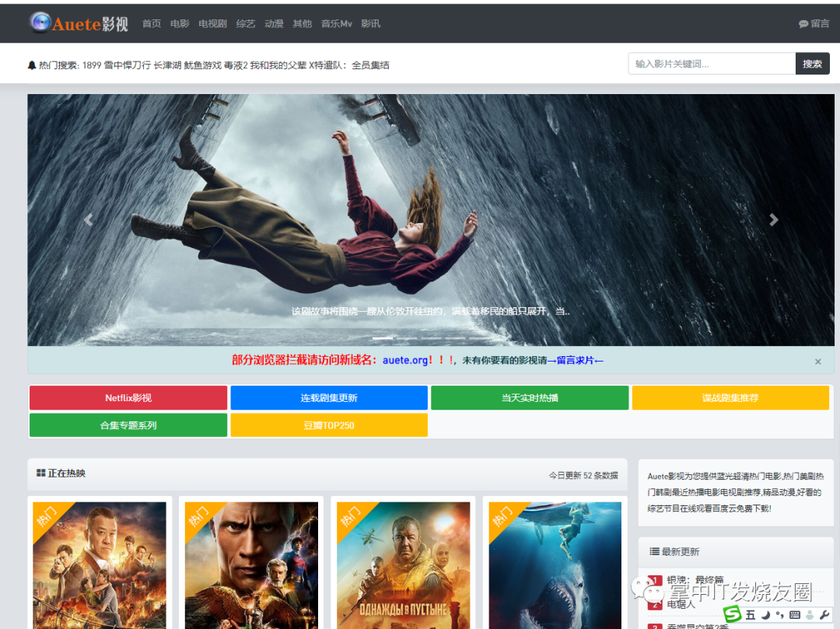Viewport: 840px width, 629px height.
Task: Click the user avatar icon in IME bar
Action: pyautogui.click(x=810, y=615)
